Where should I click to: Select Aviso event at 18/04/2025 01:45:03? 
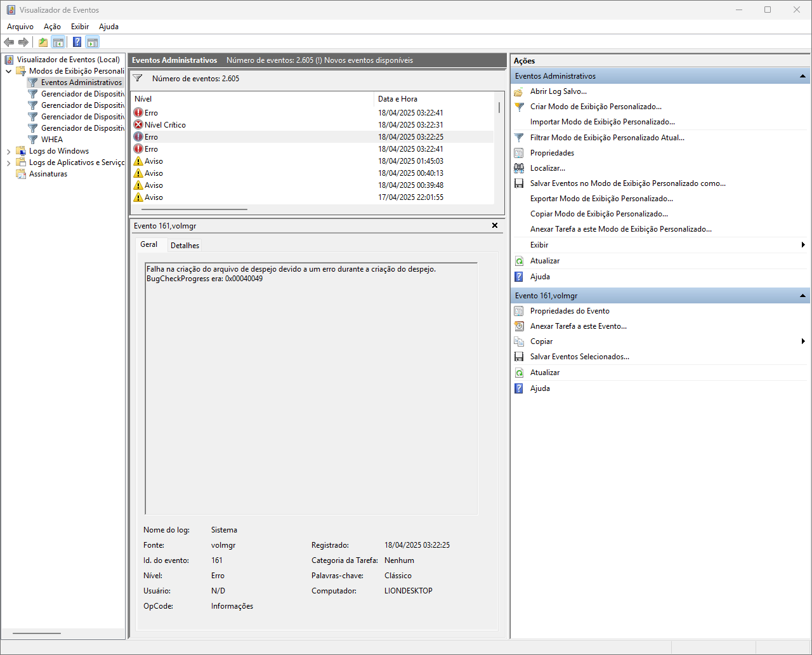point(312,161)
